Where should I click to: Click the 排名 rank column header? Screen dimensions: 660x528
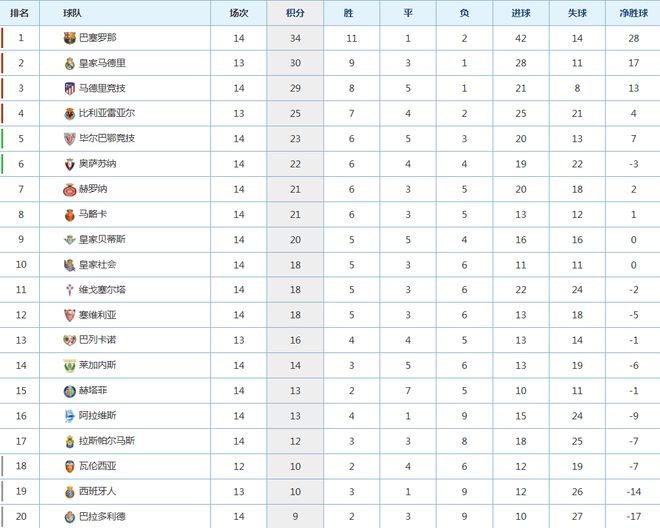point(19,13)
